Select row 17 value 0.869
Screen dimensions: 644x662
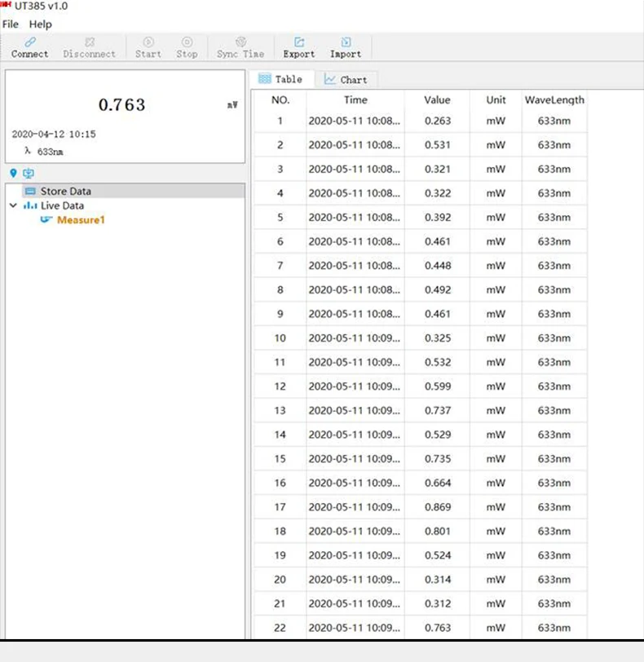point(438,506)
